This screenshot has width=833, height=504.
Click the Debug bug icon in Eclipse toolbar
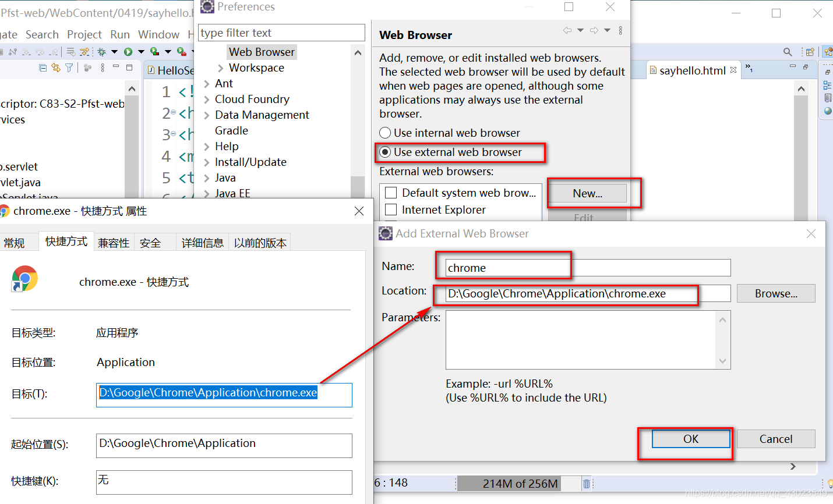click(102, 52)
